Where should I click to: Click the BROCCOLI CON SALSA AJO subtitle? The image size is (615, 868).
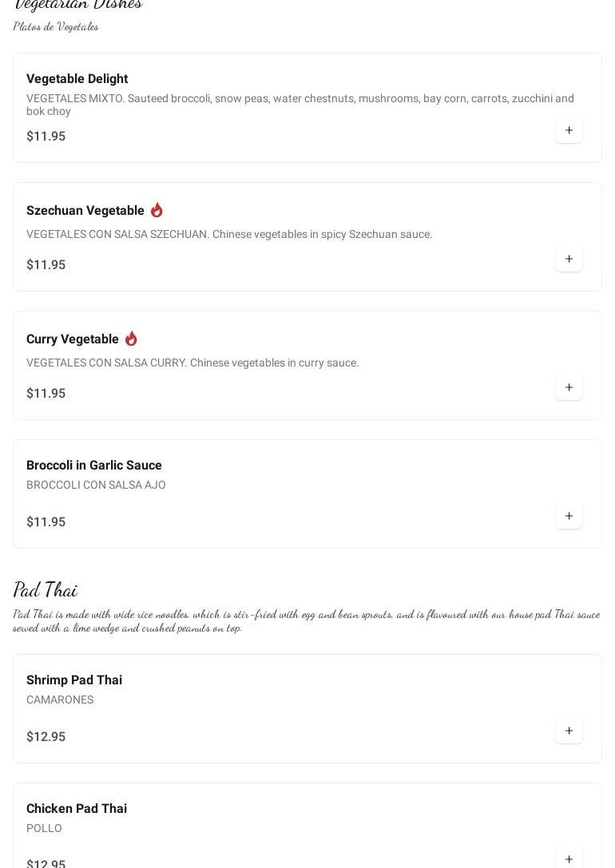coord(96,485)
